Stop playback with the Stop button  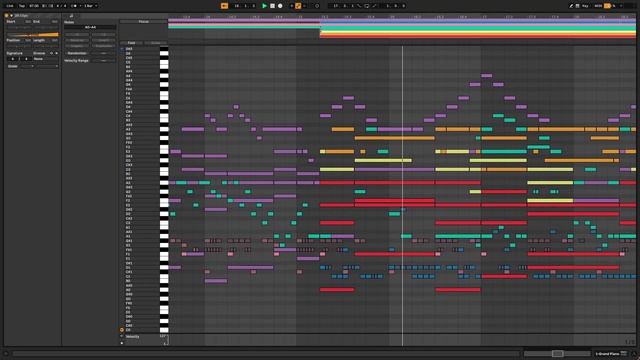(272, 6)
